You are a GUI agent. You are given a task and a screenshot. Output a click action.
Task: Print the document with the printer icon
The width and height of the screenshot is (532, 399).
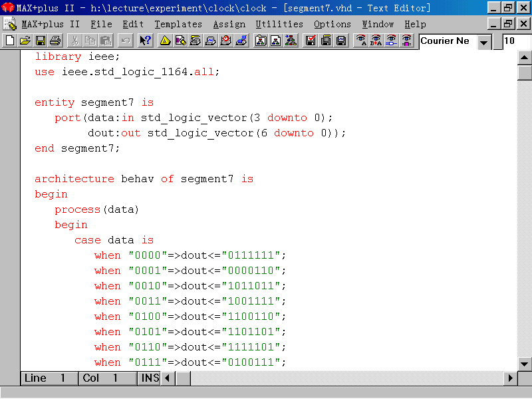click(56, 41)
